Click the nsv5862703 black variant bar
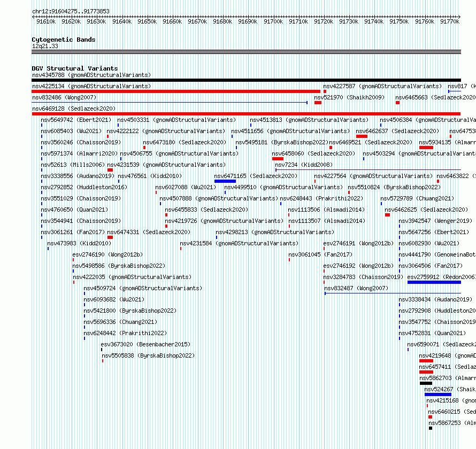This screenshot has height=449, width=476. tap(426, 383)
